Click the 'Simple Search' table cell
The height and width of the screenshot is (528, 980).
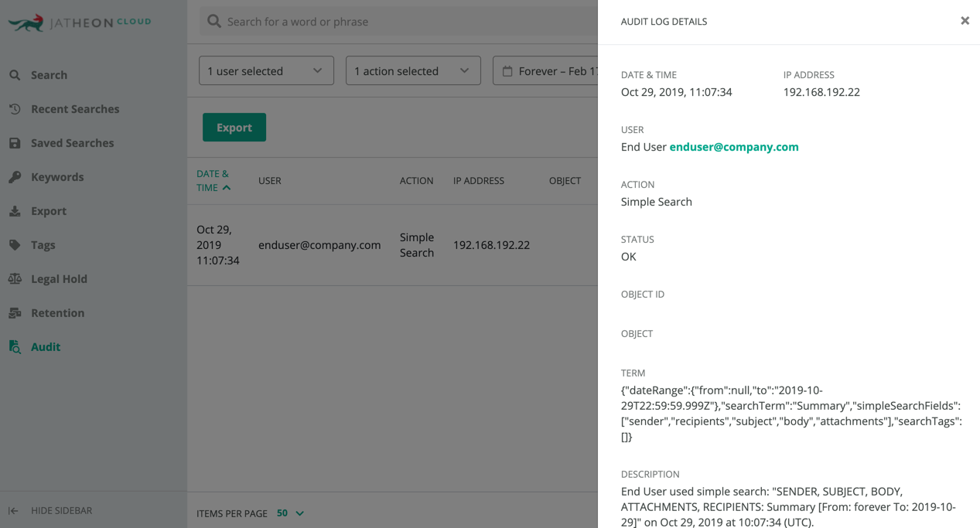point(417,245)
